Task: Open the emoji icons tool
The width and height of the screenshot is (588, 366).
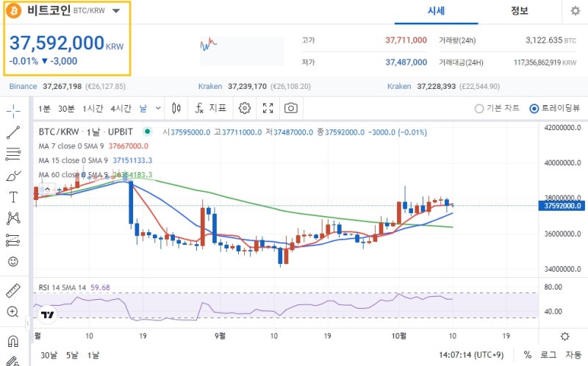Action: pyautogui.click(x=13, y=262)
